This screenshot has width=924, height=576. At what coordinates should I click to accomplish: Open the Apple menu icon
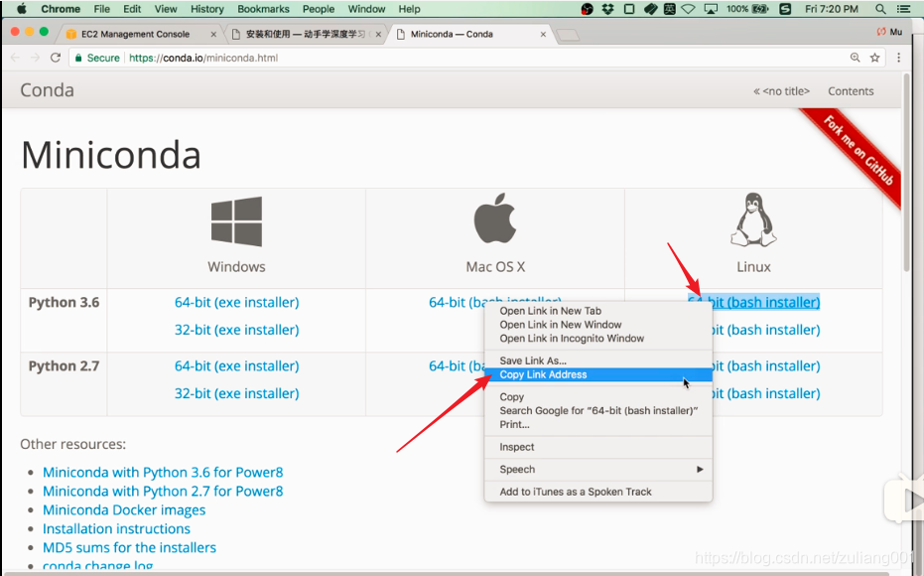[22, 9]
